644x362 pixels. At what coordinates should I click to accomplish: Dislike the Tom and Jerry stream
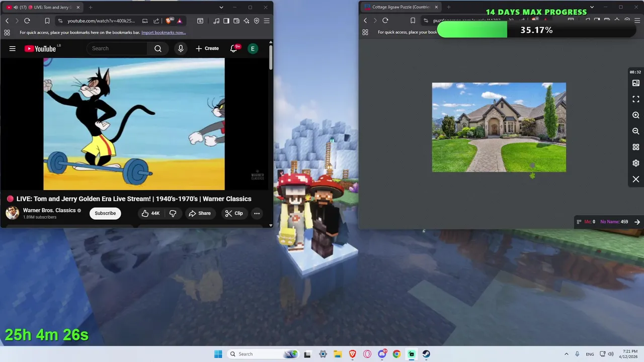pos(173,213)
